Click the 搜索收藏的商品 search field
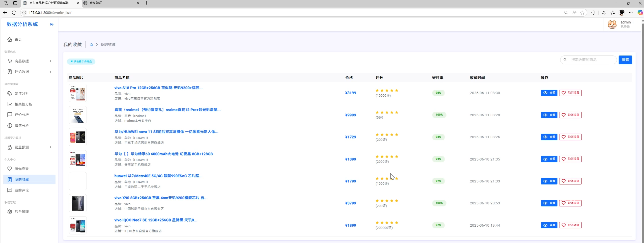Screen dimensions: 644x243 pos(589,60)
